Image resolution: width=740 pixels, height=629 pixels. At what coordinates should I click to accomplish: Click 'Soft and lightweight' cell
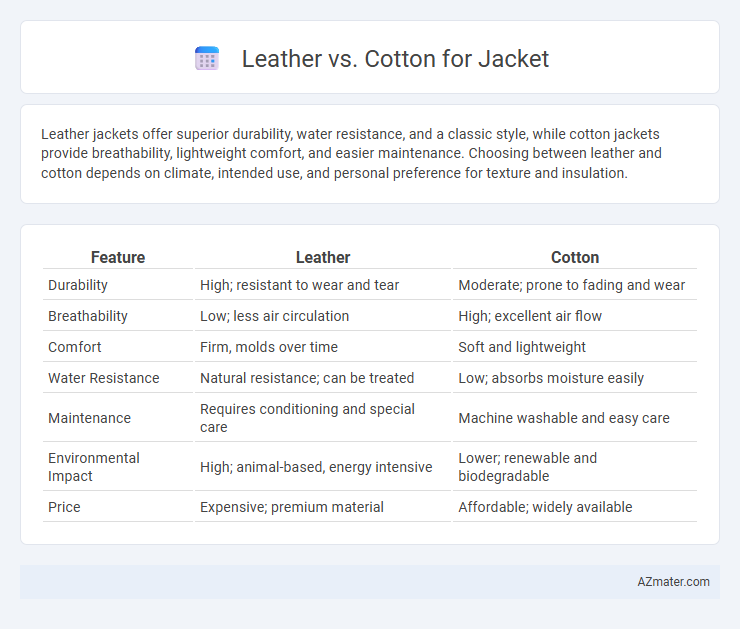[x=521, y=347]
